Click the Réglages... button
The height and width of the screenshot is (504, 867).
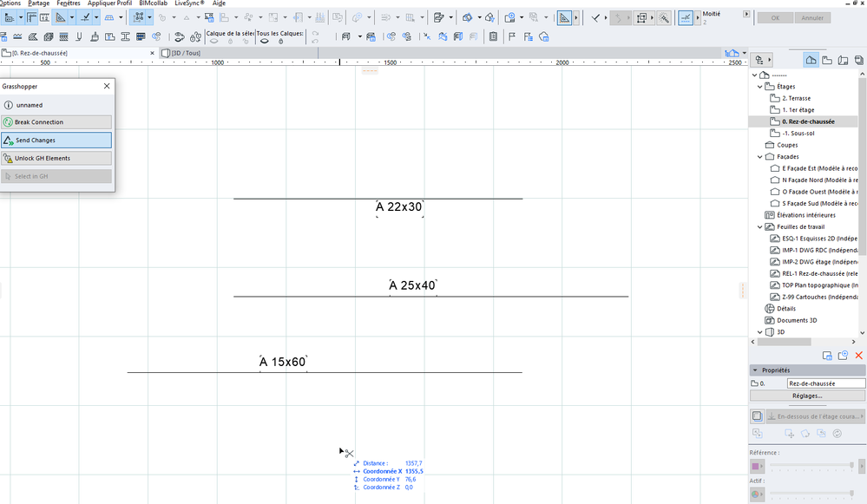click(x=807, y=396)
